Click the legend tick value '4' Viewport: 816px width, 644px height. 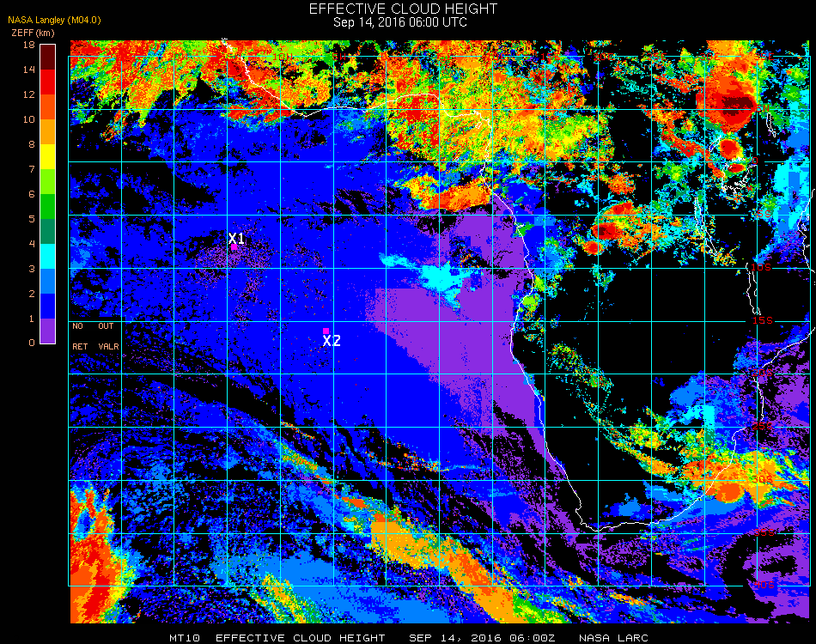pos(32,244)
